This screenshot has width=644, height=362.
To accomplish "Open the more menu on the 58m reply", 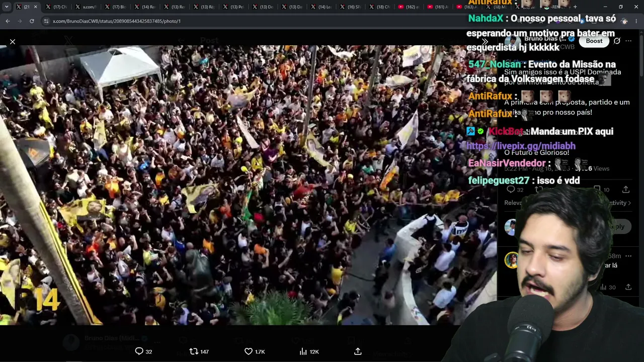I will tap(628, 256).
